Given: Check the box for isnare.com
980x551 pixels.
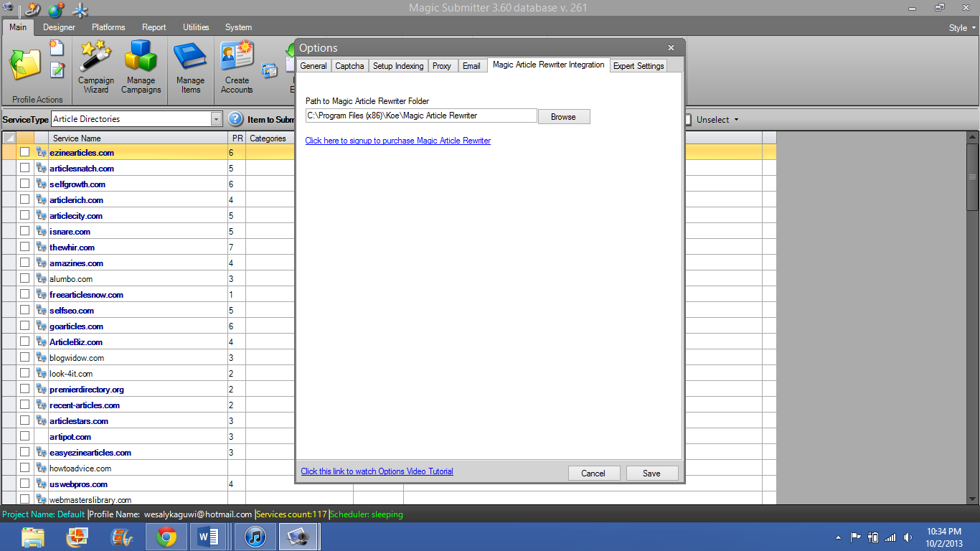Looking at the screenshot, I should coord(25,231).
